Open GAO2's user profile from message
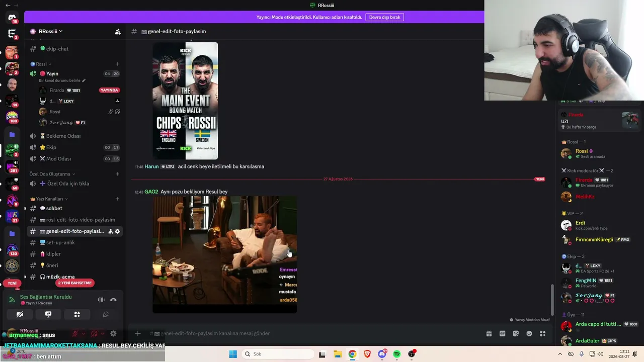Screen dimensions: 644x362 coord(151,192)
